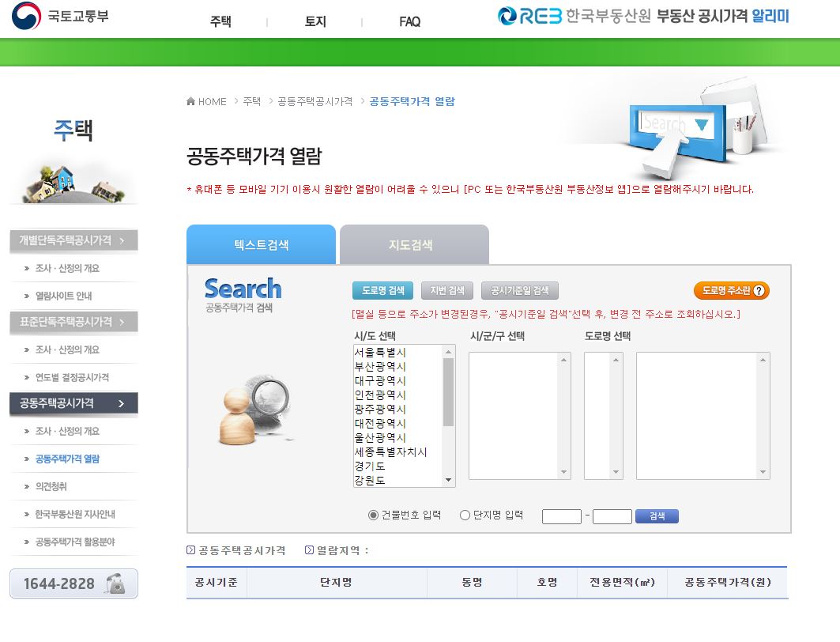Select 대전광역시 in the 시/도 list
840x642 pixels.
coord(398,423)
